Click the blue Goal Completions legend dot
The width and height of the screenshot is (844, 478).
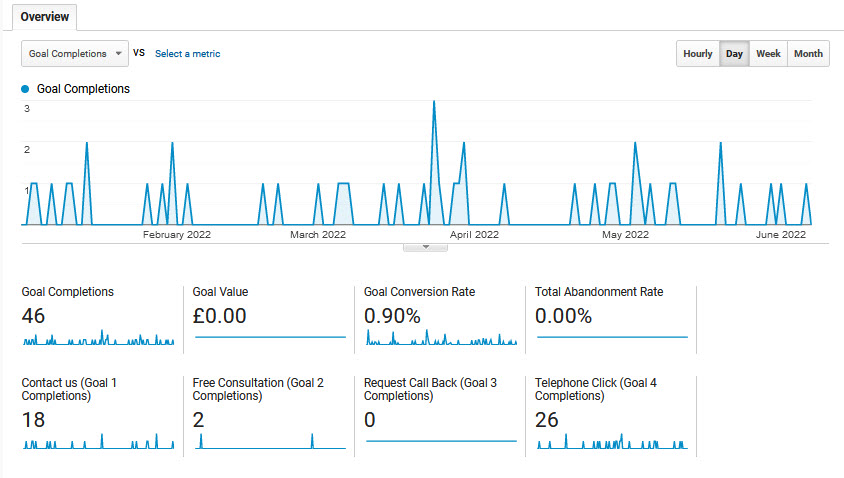coord(26,89)
